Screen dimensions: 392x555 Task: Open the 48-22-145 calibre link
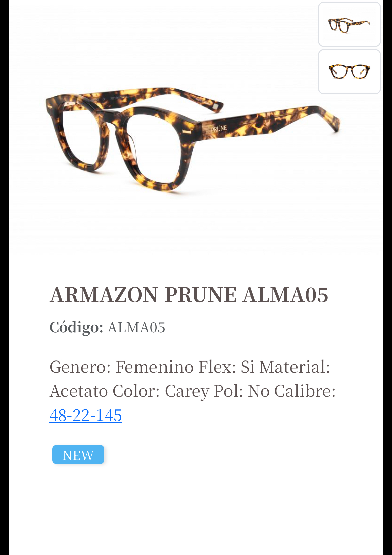(86, 415)
